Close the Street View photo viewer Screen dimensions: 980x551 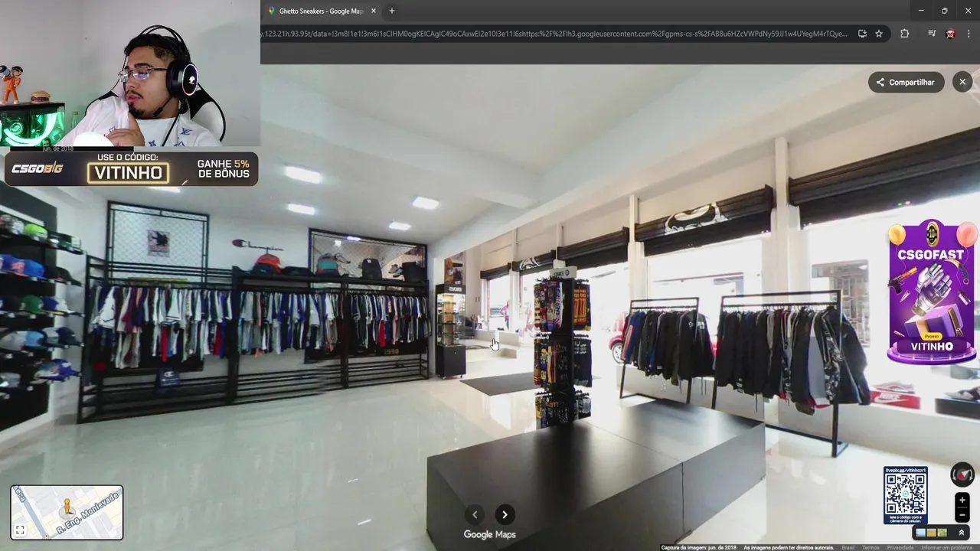coord(962,82)
